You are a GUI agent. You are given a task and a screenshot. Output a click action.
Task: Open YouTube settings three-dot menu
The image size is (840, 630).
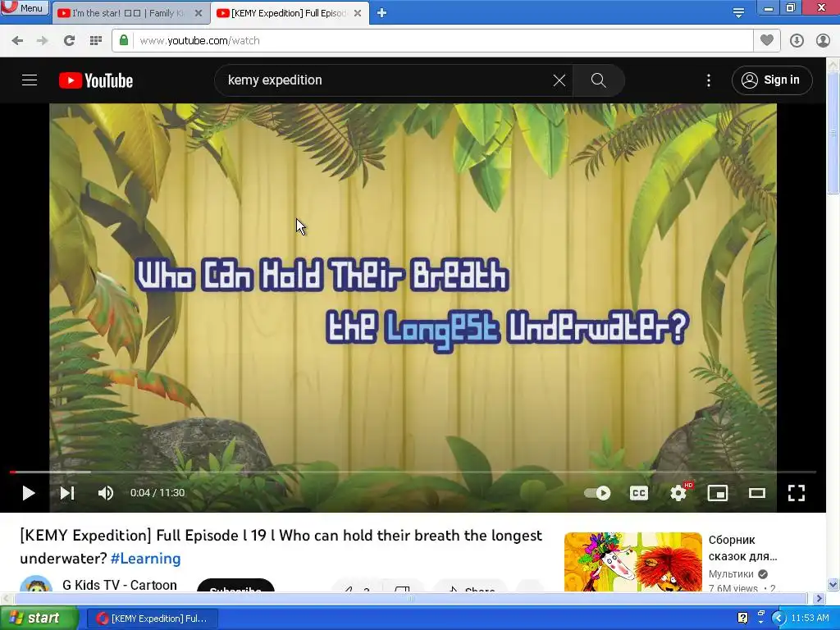709,80
